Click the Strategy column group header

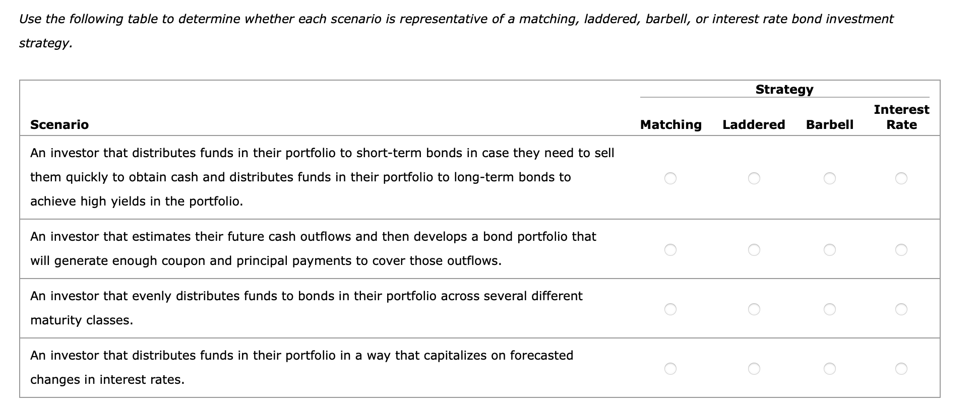[784, 89]
